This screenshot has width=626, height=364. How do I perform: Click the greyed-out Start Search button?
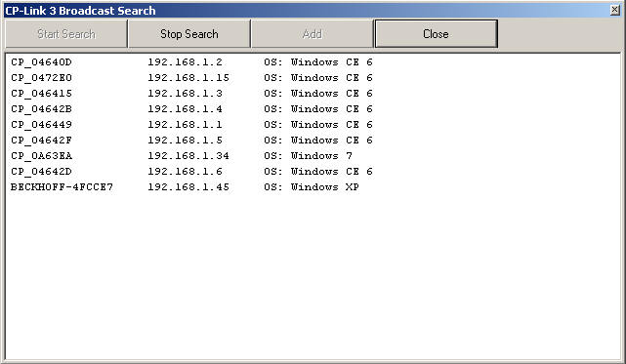(66, 34)
